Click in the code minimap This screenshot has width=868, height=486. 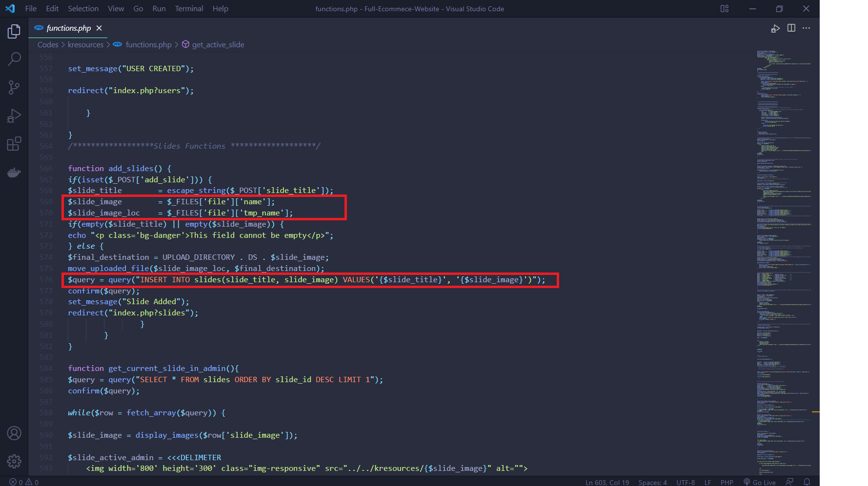click(783, 263)
